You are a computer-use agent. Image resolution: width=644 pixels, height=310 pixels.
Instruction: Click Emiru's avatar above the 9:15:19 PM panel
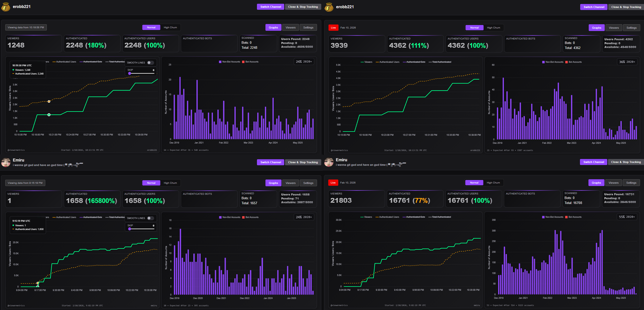coord(6,162)
